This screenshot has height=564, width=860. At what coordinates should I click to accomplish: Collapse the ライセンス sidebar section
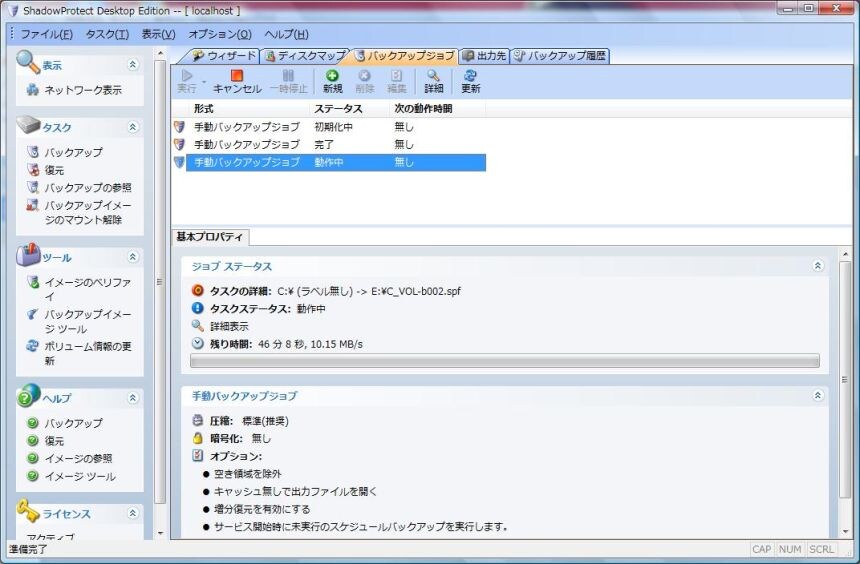pos(133,513)
